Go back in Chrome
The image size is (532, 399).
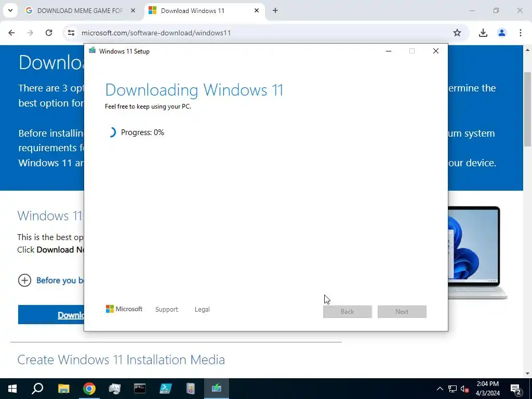11,33
